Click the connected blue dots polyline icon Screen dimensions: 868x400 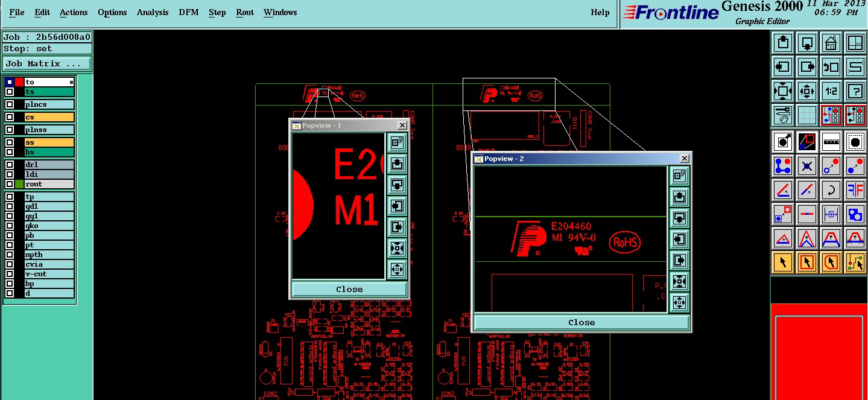[x=782, y=165]
